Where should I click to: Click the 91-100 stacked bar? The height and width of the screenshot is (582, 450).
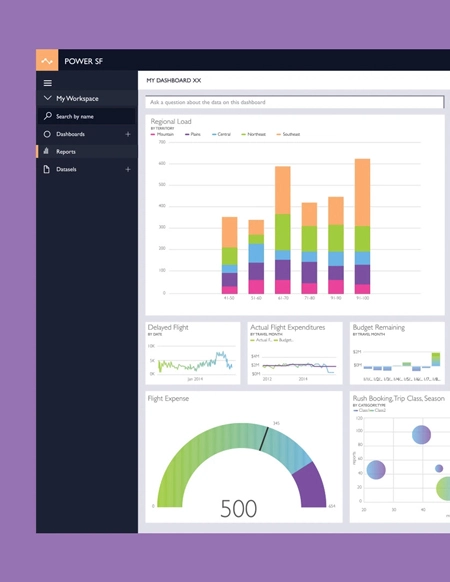[x=362, y=226]
